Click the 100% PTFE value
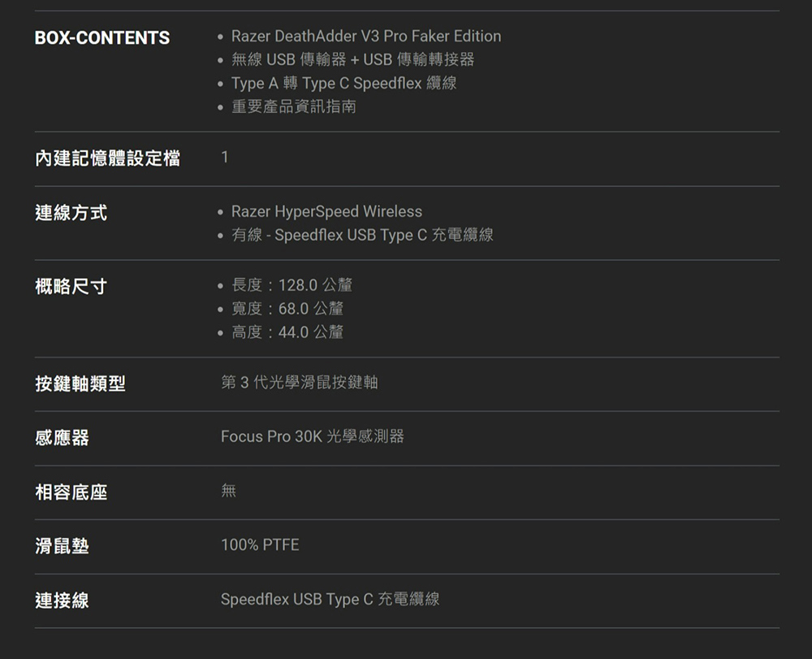The image size is (812, 659). 260,544
